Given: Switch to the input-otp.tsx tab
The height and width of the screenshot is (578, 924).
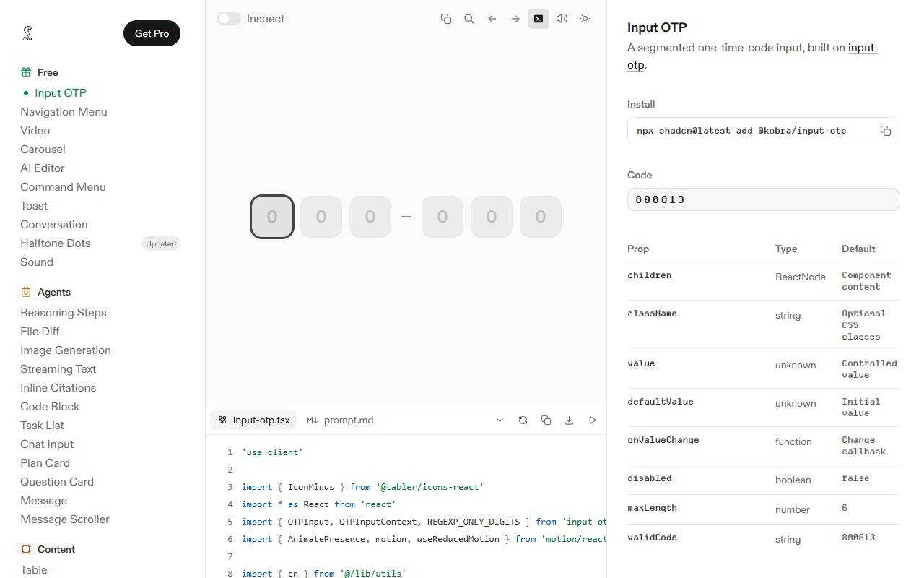Looking at the screenshot, I should [254, 420].
